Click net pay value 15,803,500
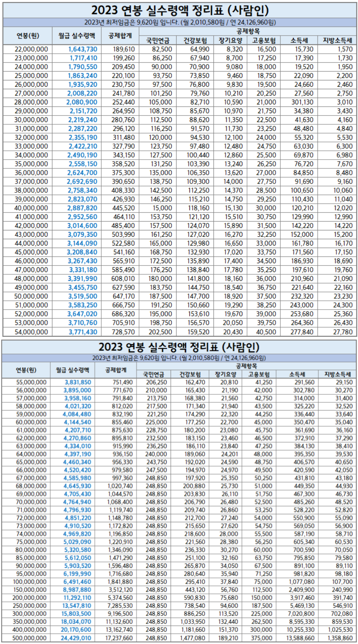The width and height of the screenshot is (358, 644). tap(76, 614)
